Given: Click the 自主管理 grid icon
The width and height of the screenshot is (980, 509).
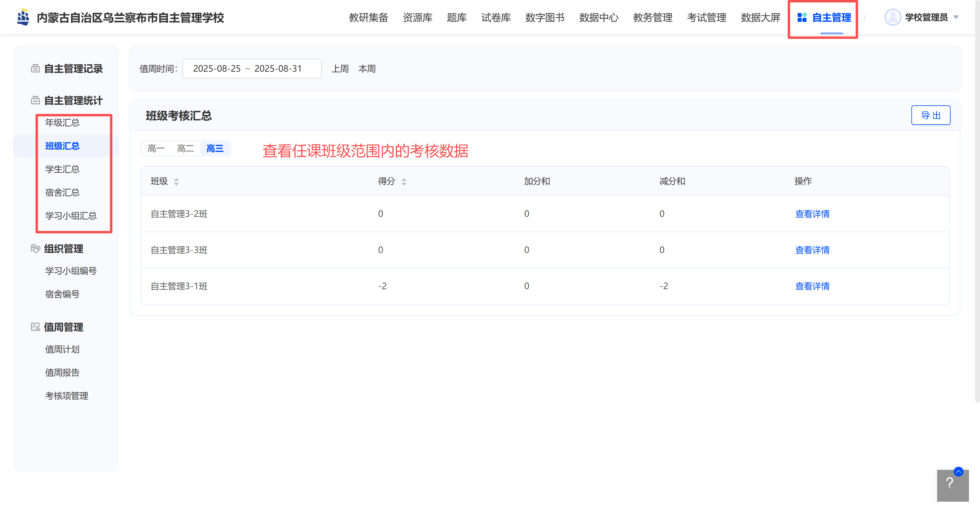Looking at the screenshot, I should click(802, 17).
